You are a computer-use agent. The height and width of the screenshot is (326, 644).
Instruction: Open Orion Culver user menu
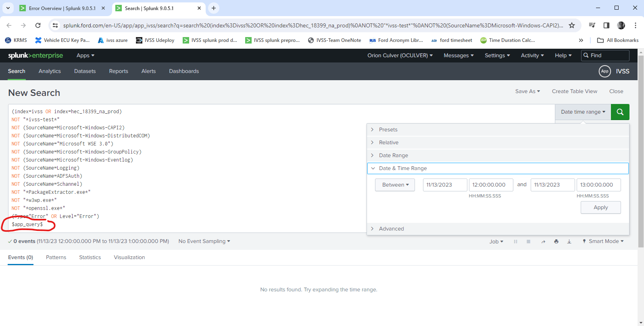coord(400,56)
